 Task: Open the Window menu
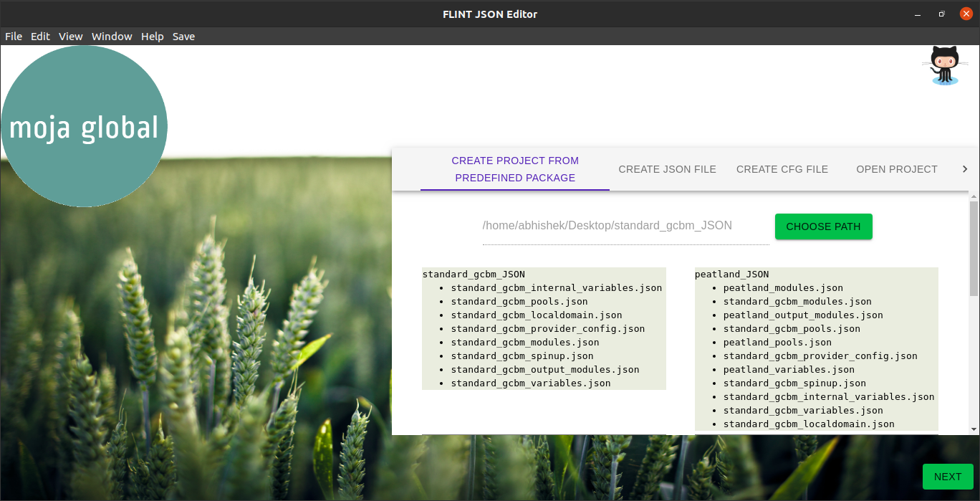click(112, 37)
